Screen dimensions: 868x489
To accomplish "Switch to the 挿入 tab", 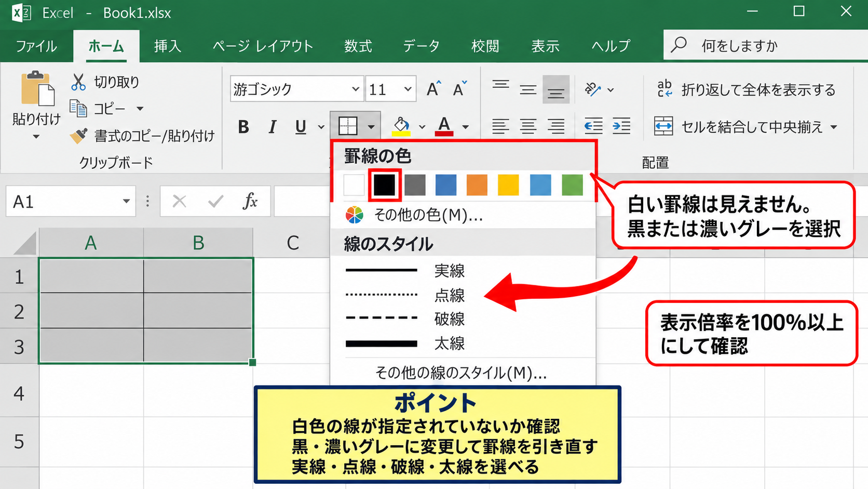I will point(168,46).
